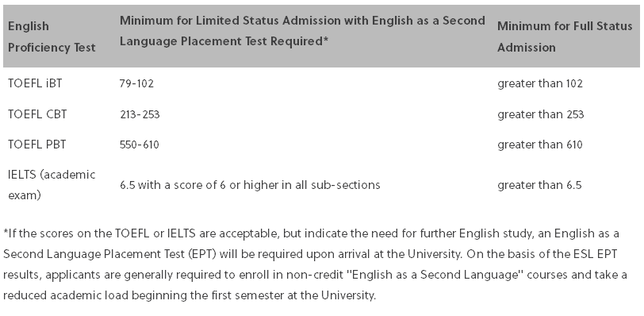Click the 550-610 score range cell
Screen dimensions: 644x316
140,145
